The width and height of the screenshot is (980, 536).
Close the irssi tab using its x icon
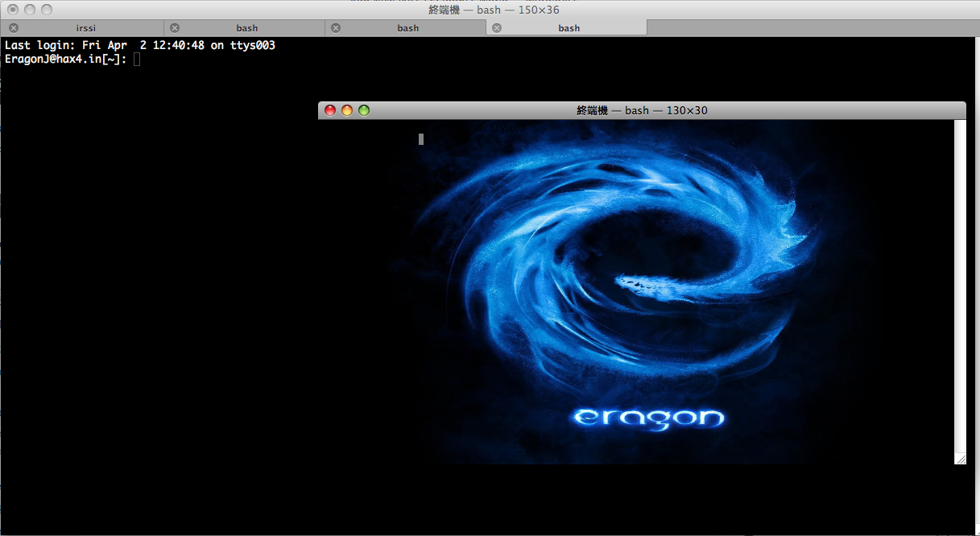(14, 28)
